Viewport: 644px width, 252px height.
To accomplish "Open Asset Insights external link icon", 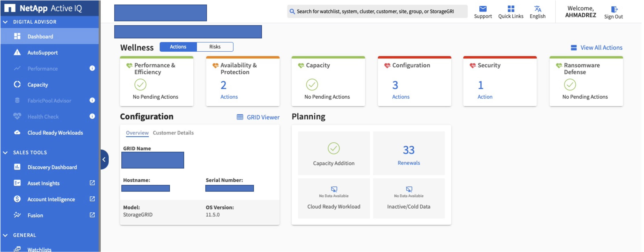I will [x=92, y=183].
